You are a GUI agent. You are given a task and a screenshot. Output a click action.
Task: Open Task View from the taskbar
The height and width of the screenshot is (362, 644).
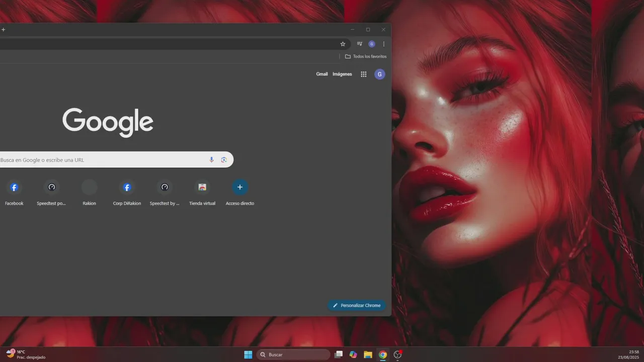[339, 354]
